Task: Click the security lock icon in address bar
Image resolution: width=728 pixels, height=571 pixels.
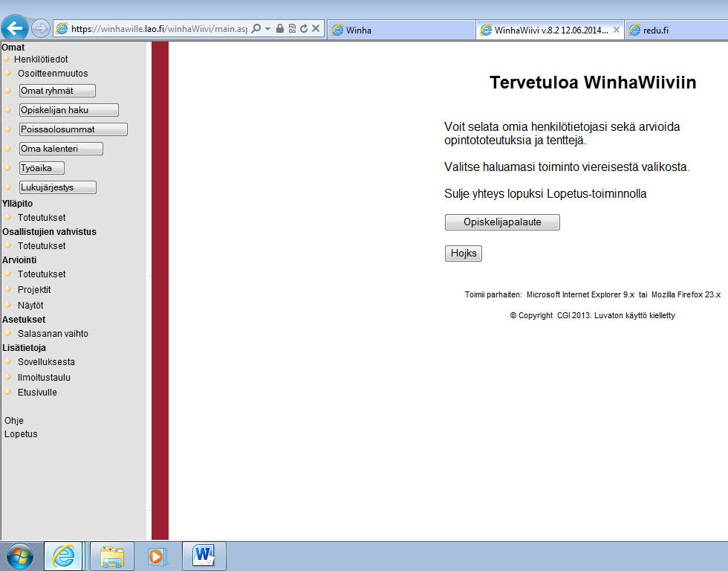Action: point(279,29)
